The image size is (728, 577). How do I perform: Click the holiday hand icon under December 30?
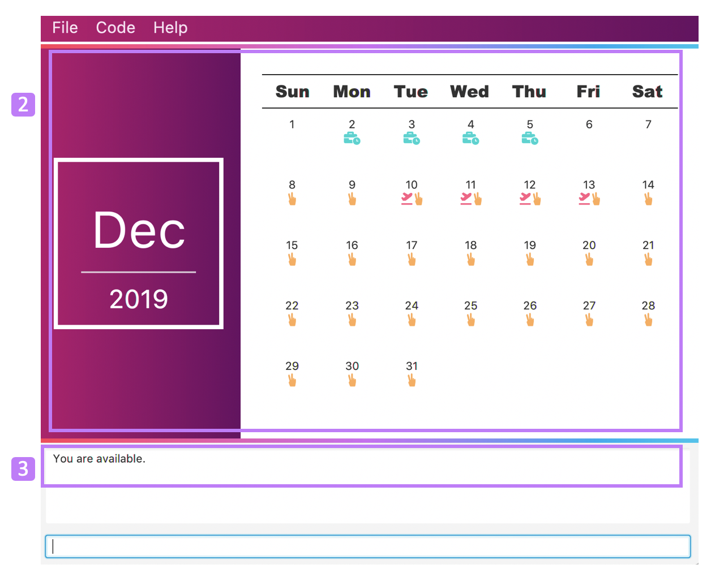(352, 380)
